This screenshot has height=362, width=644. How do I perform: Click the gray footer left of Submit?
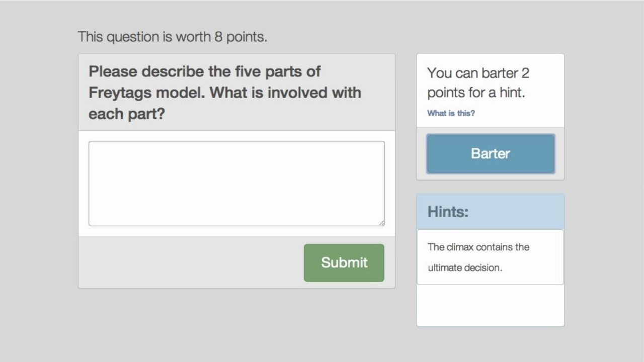pos(191,262)
